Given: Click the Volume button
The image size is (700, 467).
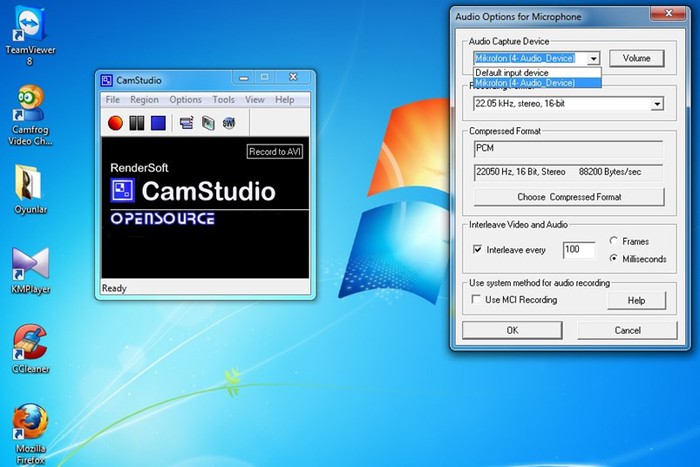Looking at the screenshot, I should click(x=637, y=58).
